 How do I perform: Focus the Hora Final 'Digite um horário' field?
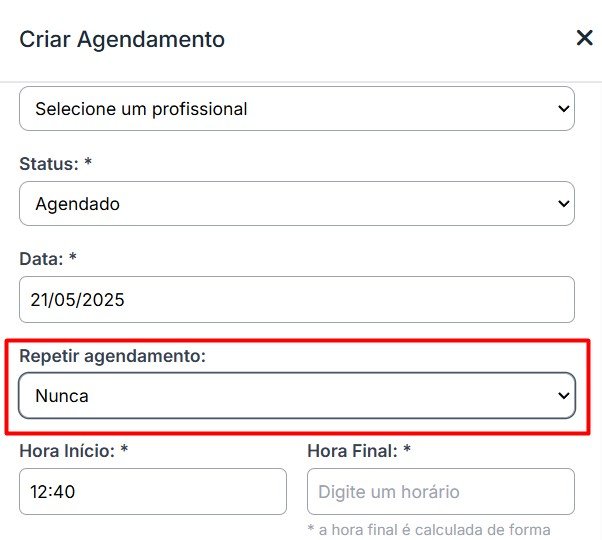pyautogui.click(x=440, y=492)
